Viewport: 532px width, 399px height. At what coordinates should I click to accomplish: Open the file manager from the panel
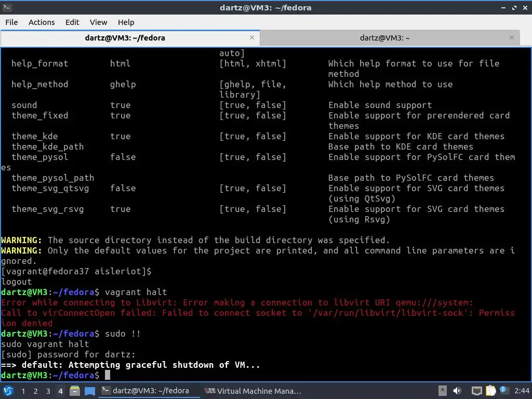click(74, 391)
